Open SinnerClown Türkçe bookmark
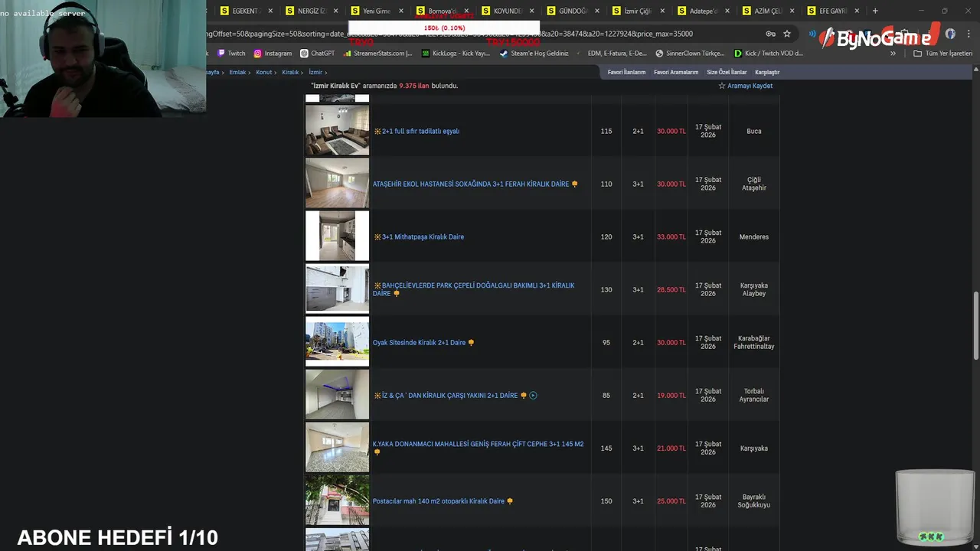980x551 pixels. (690, 54)
